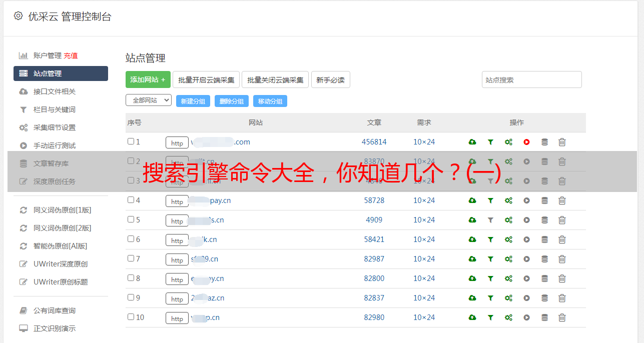Click the 删除分组 button

pyautogui.click(x=232, y=101)
